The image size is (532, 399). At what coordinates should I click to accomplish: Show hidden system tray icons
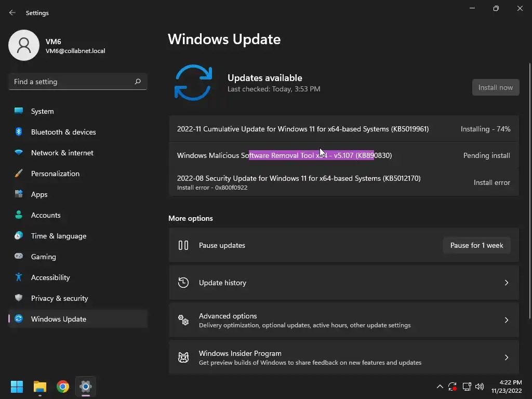pyautogui.click(x=440, y=387)
